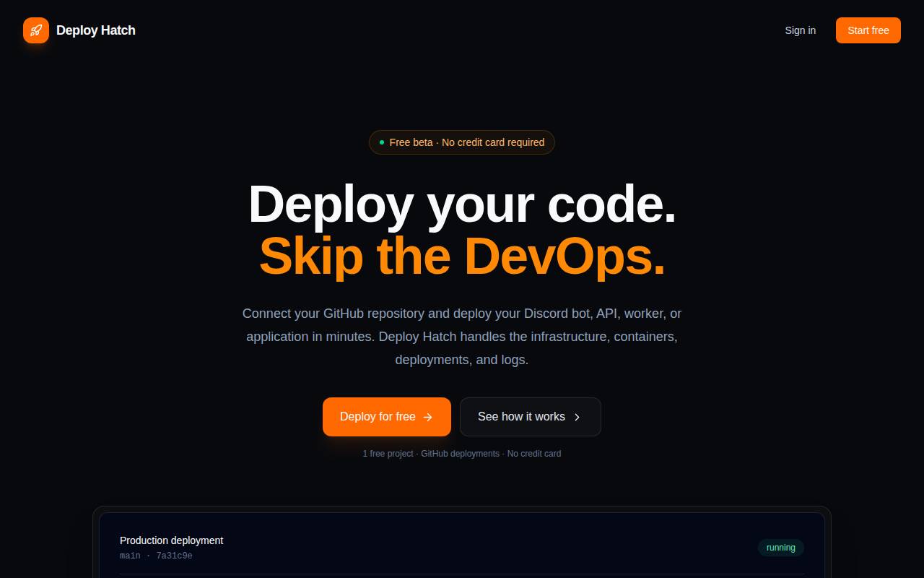The image size is (924, 578).
Task: Click the green dot in the beta badge
Action: 382,142
